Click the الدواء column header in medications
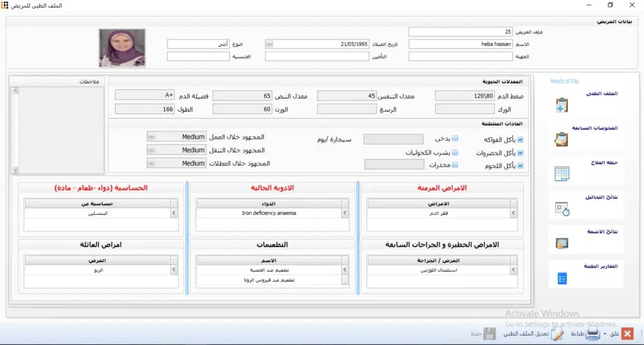The image size is (644, 345). coord(268,204)
